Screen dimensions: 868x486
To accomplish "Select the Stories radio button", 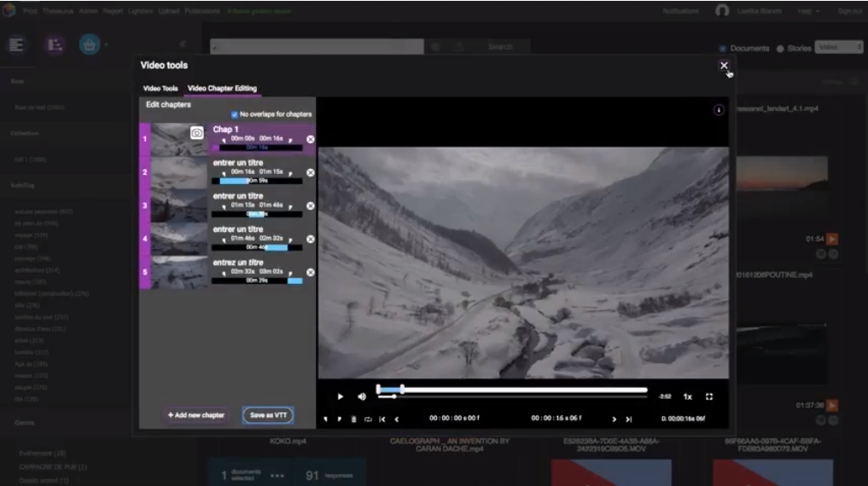I will point(780,49).
